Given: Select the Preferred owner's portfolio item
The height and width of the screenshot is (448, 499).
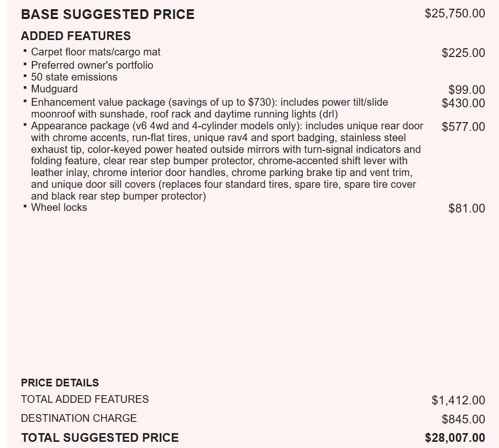Looking at the screenshot, I should 92,65.
